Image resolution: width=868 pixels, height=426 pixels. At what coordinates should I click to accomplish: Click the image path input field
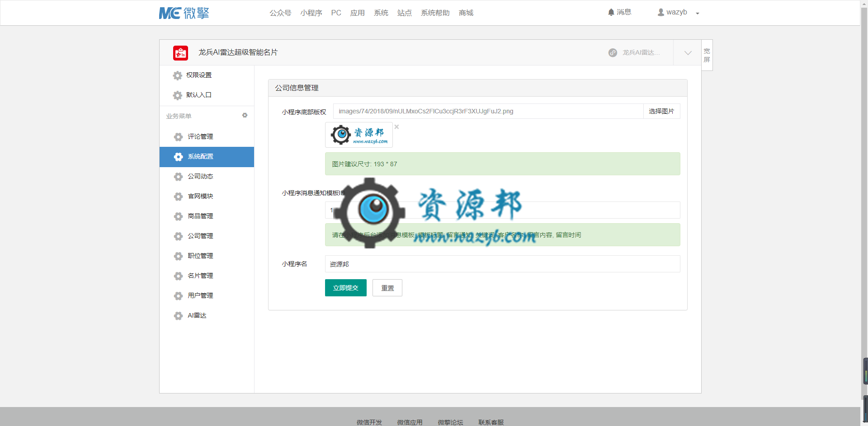488,111
